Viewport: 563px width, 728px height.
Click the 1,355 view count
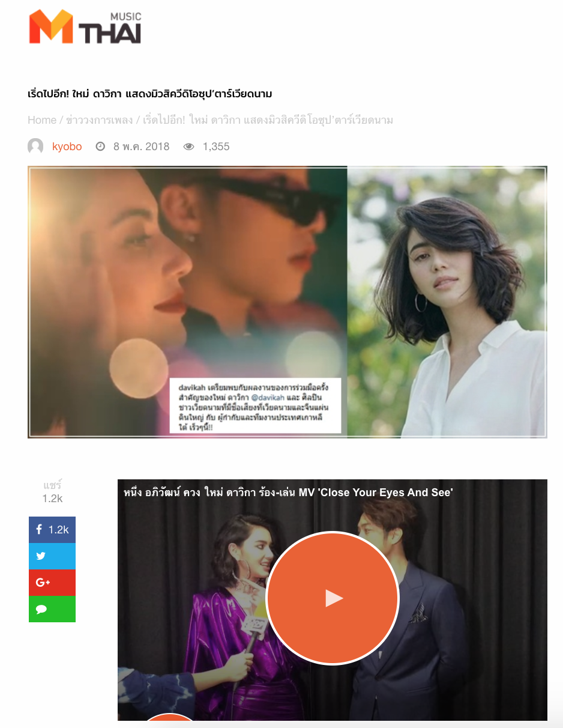tap(216, 147)
